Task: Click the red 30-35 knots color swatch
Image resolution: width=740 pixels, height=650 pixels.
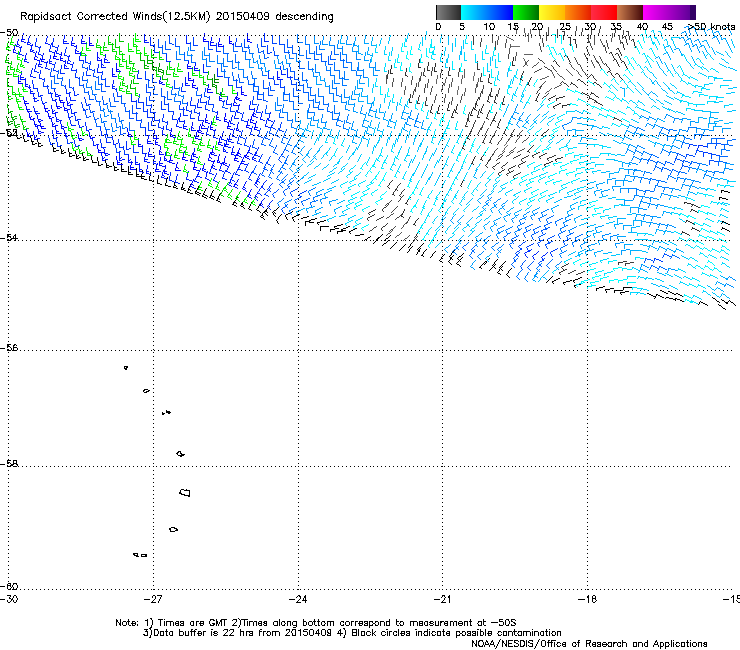Action: click(x=604, y=12)
